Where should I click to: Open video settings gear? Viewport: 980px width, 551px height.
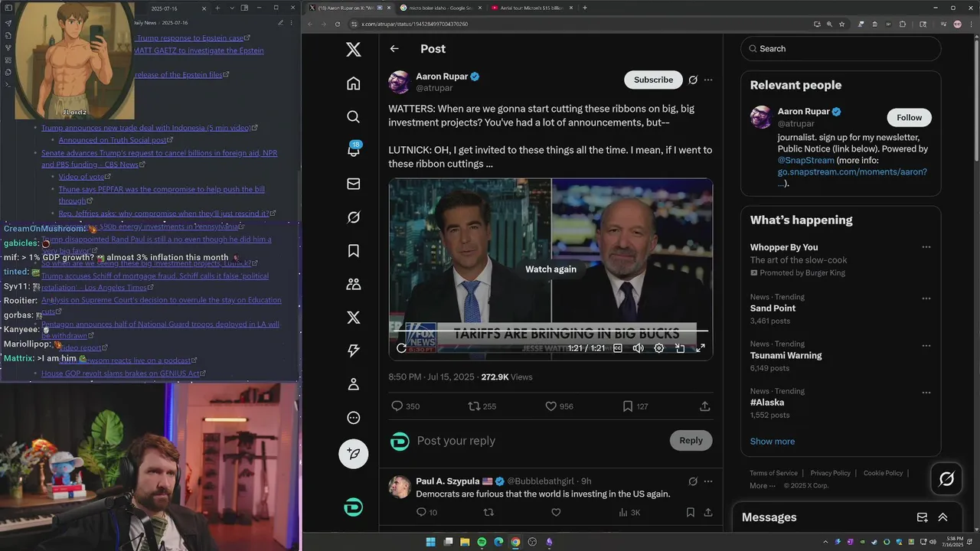click(659, 348)
